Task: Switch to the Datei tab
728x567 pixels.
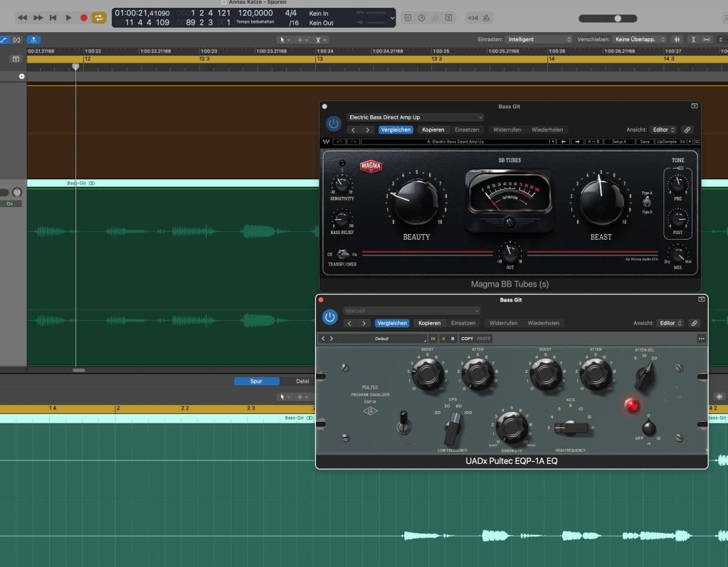Action: point(302,381)
